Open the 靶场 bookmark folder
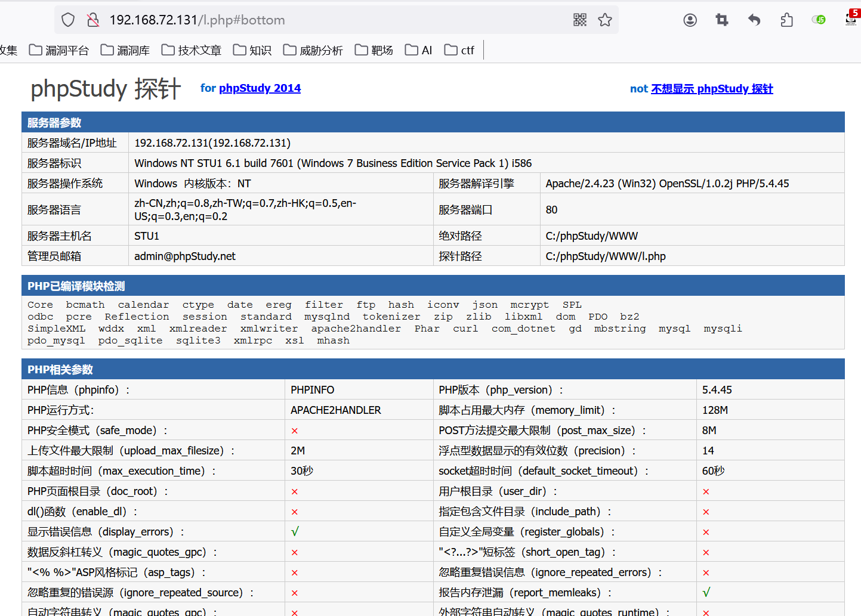Image resolution: width=861 pixels, height=616 pixels. point(374,50)
